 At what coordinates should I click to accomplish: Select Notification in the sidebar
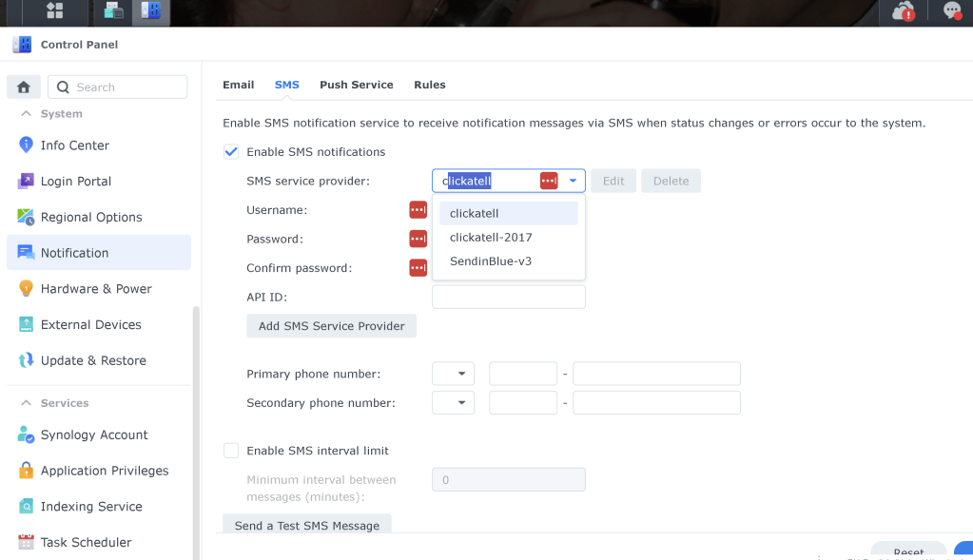click(x=99, y=252)
